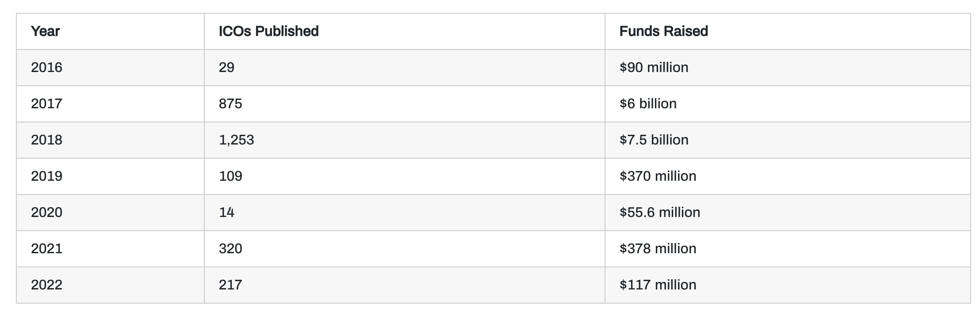Screen dimensions: 980x312
Task: Click the $55.6 million cell
Action: [659, 213]
